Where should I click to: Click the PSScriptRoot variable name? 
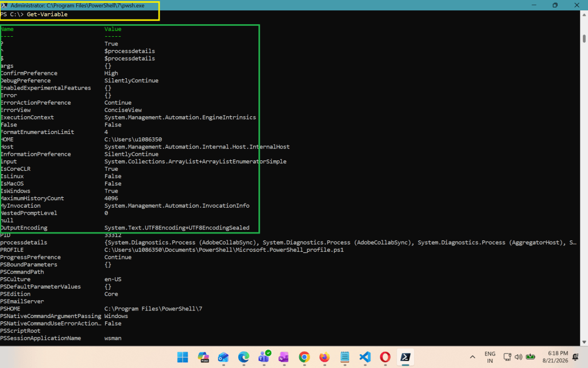[x=20, y=331]
